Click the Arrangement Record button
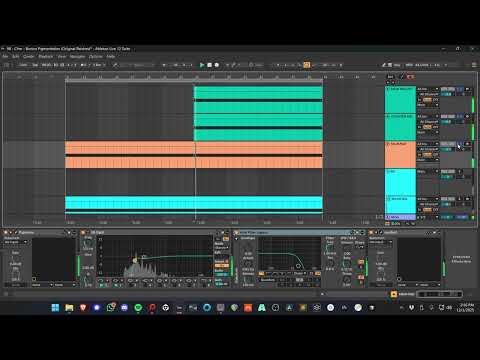480x360 pixels. [x=217, y=65]
